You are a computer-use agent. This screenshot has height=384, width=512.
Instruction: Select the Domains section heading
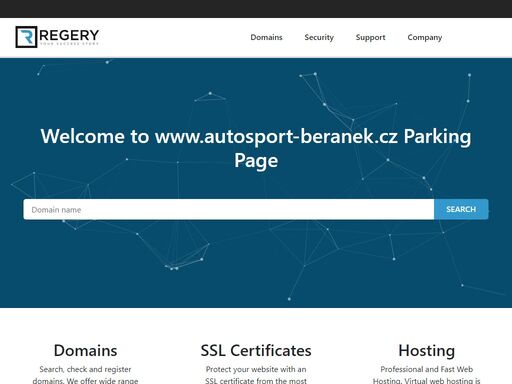[x=85, y=350]
